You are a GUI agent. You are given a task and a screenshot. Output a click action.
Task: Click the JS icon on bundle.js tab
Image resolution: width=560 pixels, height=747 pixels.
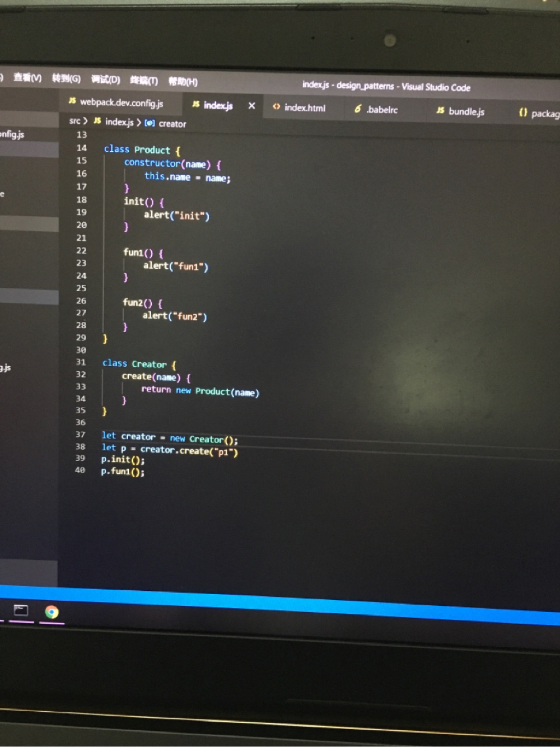[440, 110]
